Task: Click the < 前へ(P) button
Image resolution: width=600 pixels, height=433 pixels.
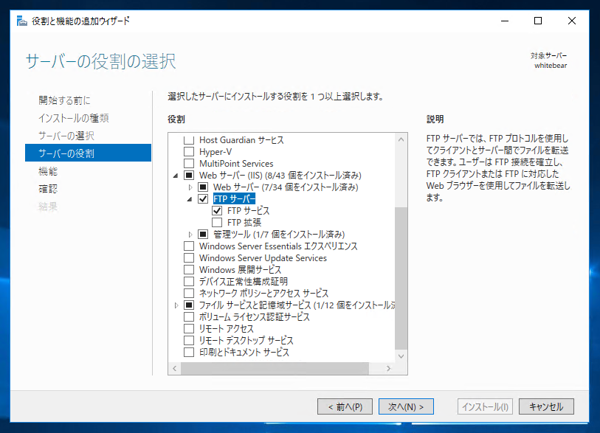Action: pyautogui.click(x=345, y=407)
